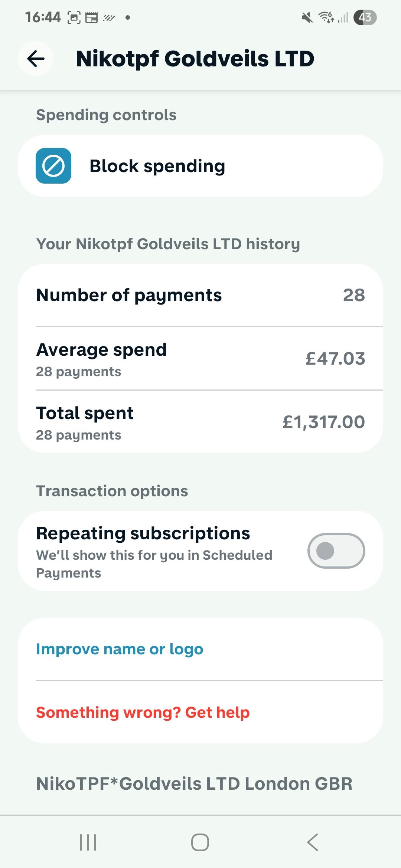Image resolution: width=401 pixels, height=868 pixels.
Task: Enable Repeating subscriptions toggle
Action: click(336, 551)
